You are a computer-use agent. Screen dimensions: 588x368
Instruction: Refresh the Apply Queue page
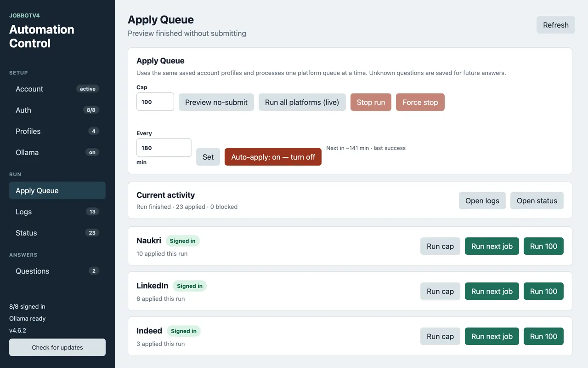tap(556, 25)
